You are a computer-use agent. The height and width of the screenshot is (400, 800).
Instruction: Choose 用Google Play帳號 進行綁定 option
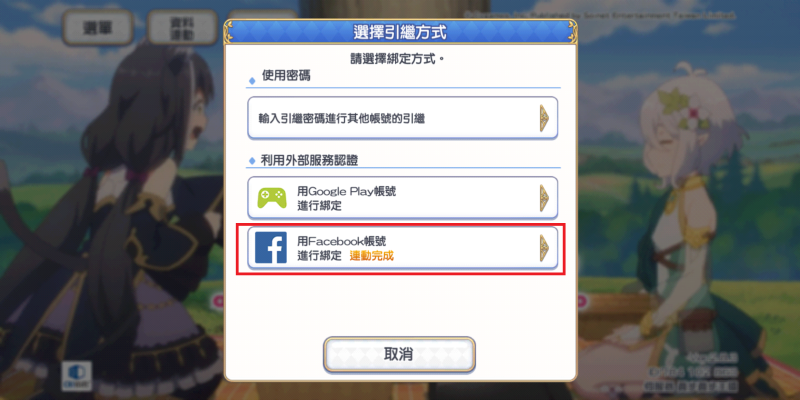(x=403, y=198)
